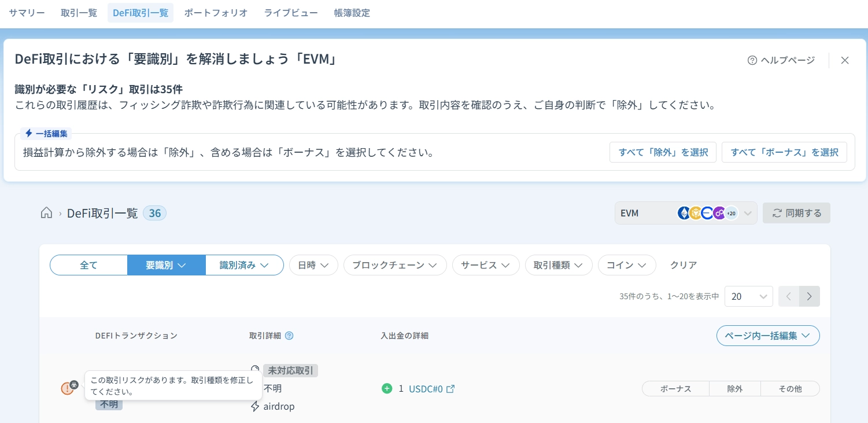This screenshot has height=423, width=868.
Task: Click the home icon in breadcrumb
Action: click(46, 213)
